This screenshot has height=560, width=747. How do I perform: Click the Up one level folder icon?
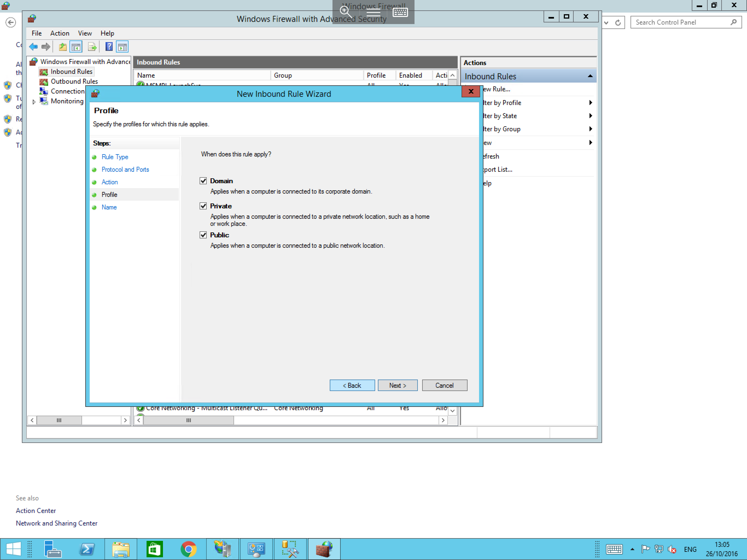(x=62, y=46)
